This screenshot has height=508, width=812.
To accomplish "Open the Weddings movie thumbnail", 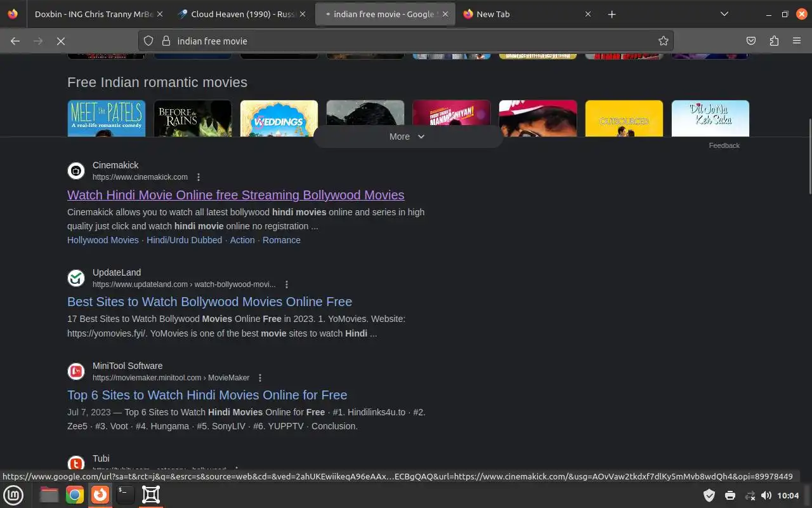I will pos(279,118).
